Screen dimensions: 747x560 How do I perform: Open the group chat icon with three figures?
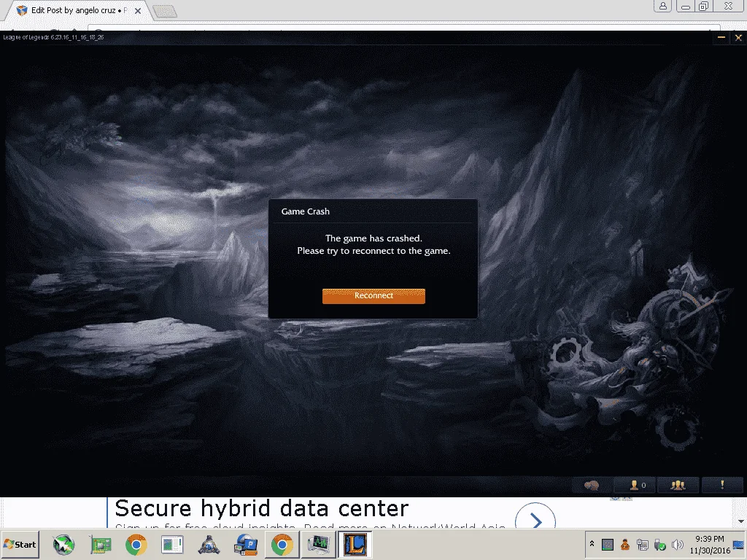pyautogui.click(x=678, y=485)
